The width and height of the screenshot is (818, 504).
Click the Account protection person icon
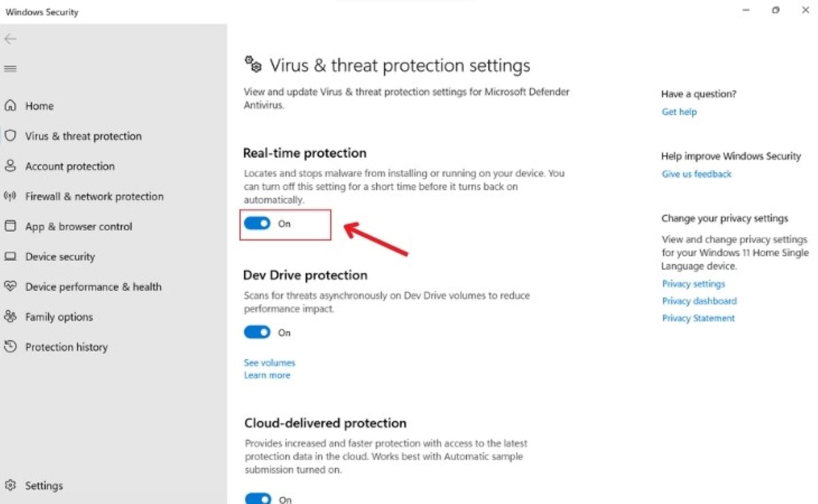10,166
